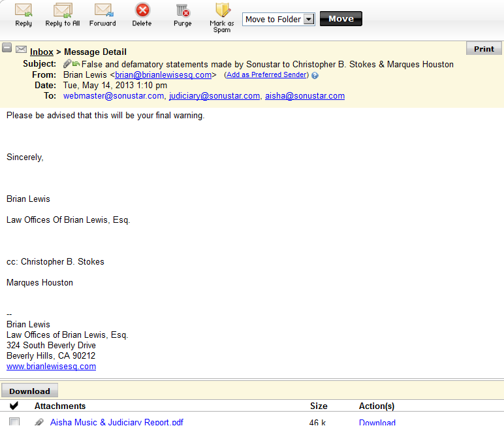Click the 'Message Detail' heading
Viewport: 504px width, 426px height.
click(95, 52)
